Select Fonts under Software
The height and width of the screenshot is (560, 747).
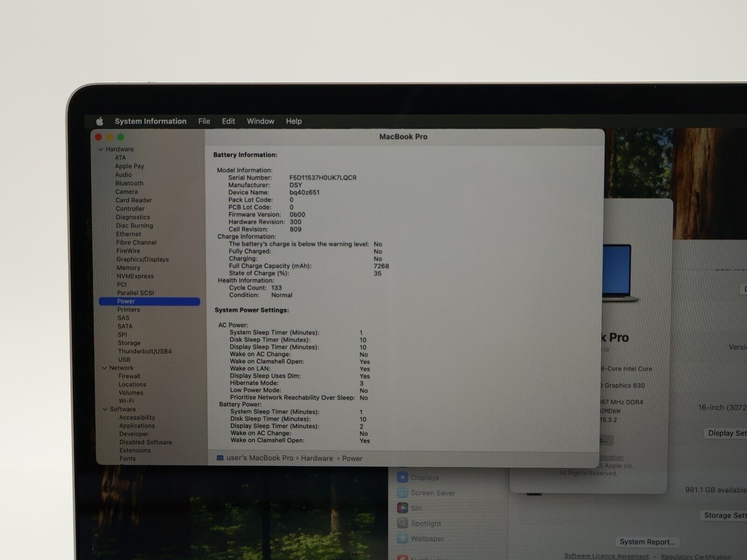(x=127, y=459)
